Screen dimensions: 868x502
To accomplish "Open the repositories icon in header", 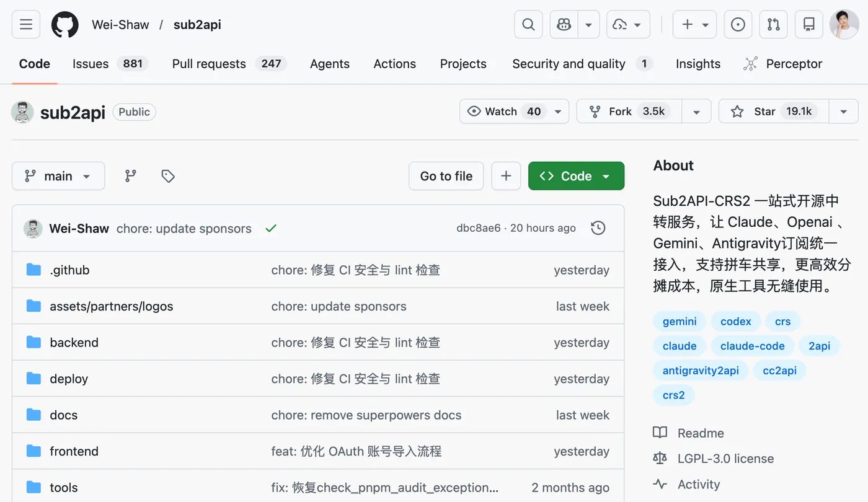I will (808, 25).
